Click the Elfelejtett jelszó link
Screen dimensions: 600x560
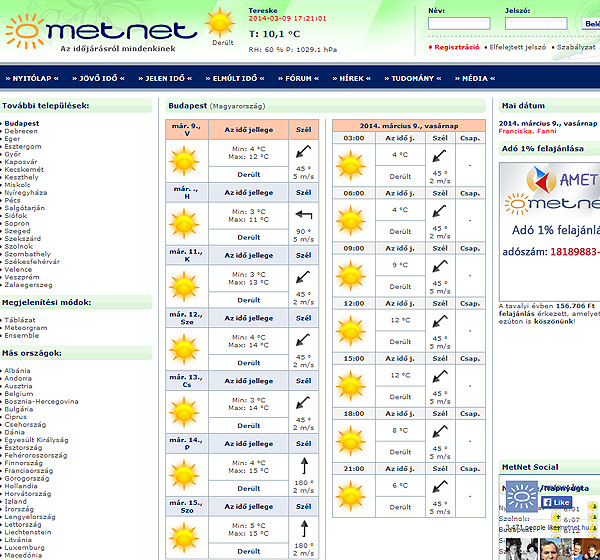[518, 47]
